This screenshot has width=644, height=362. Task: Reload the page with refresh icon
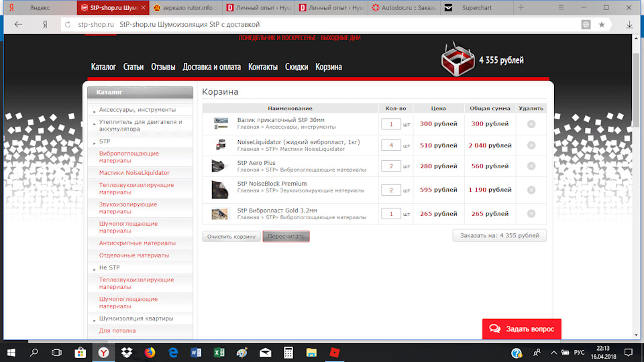click(x=68, y=25)
